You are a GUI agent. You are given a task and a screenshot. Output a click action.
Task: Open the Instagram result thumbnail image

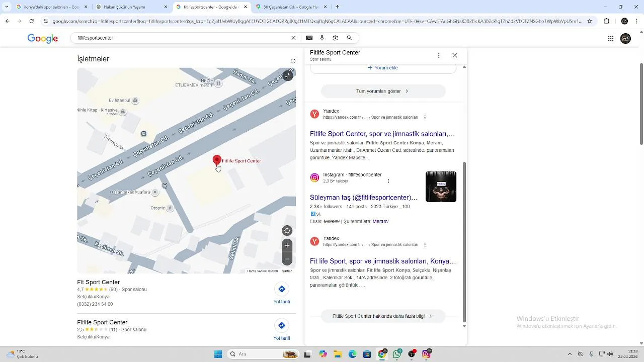click(441, 187)
